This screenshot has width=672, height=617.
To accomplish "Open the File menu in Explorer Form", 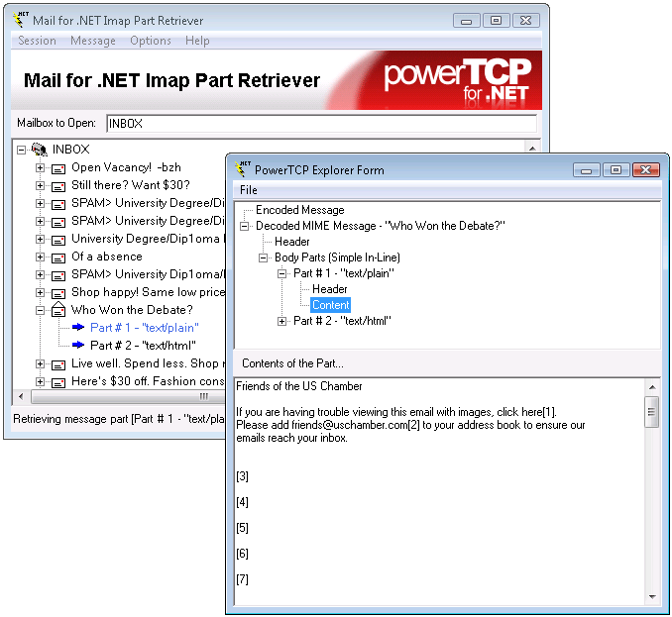I will tap(249, 190).
